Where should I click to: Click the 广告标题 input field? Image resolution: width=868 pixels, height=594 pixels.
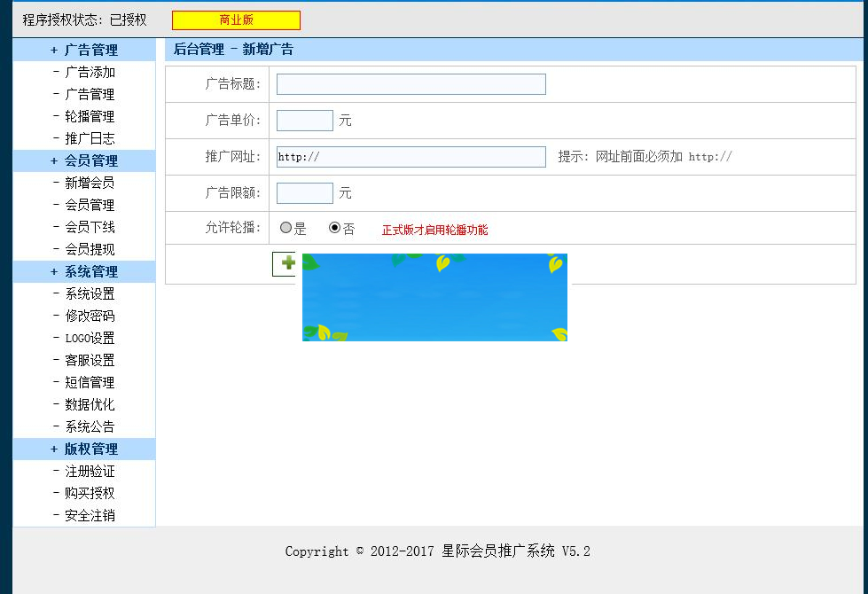click(411, 83)
